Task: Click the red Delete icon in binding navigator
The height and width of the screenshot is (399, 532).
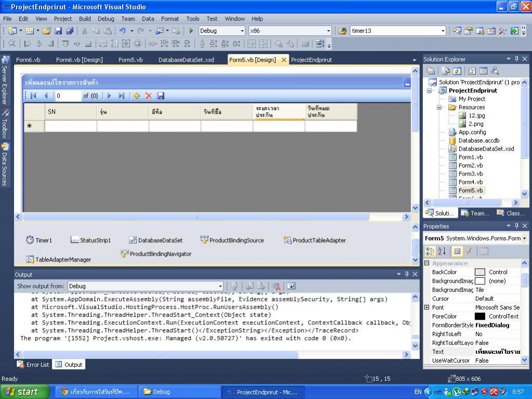Action: [x=149, y=96]
